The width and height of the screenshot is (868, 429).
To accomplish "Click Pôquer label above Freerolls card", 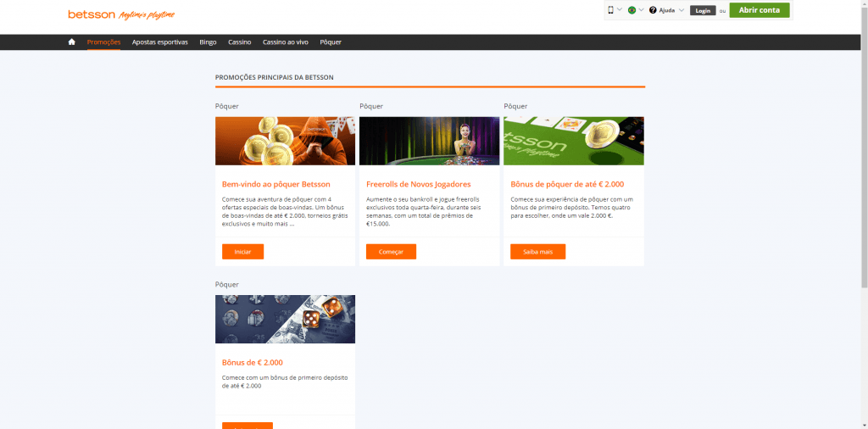I will (371, 106).
